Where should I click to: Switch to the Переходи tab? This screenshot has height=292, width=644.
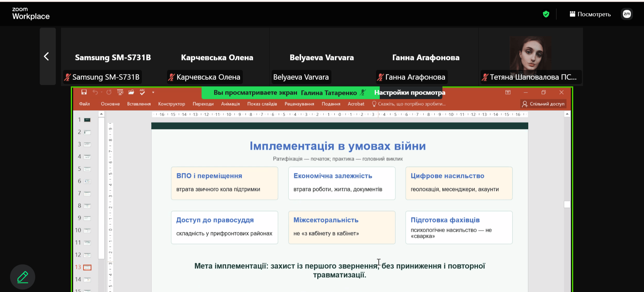click(203, 104)
